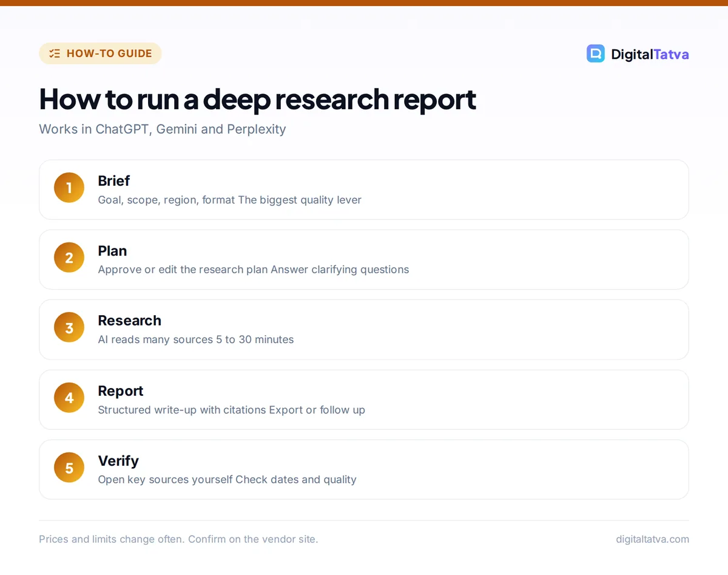Click 'Open key sources yourself' description
Viewport: 728px width, 575px height.
pyautogui.click(x=165, y=480)
